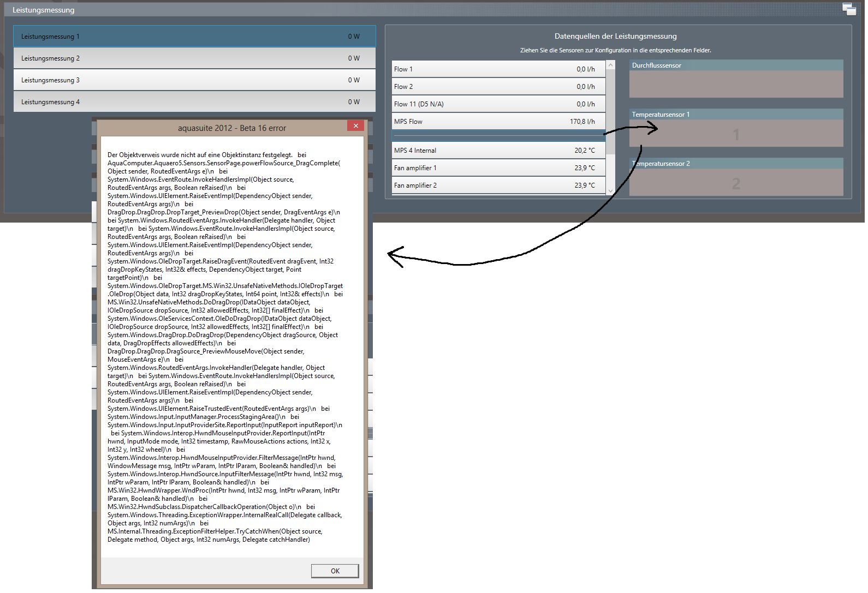Pick the Flow 1 sensor entry
The image size is (868, 593).
[498, 69]
